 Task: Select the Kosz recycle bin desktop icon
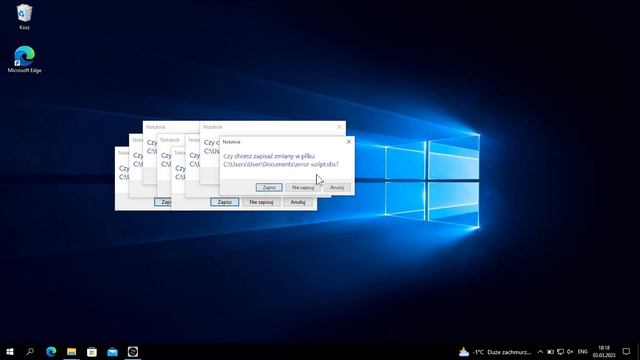(x=24, y=17)
